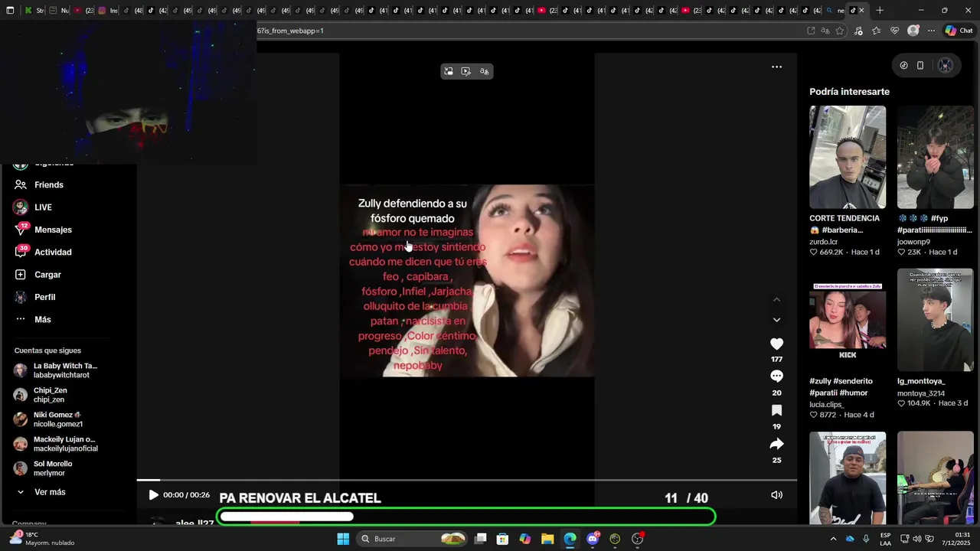The height and width of the screenshot is (551, 980).
Task: Click the PA RENOVAR EL ALCATEL progress bar
Action: (x=467, y=517)
